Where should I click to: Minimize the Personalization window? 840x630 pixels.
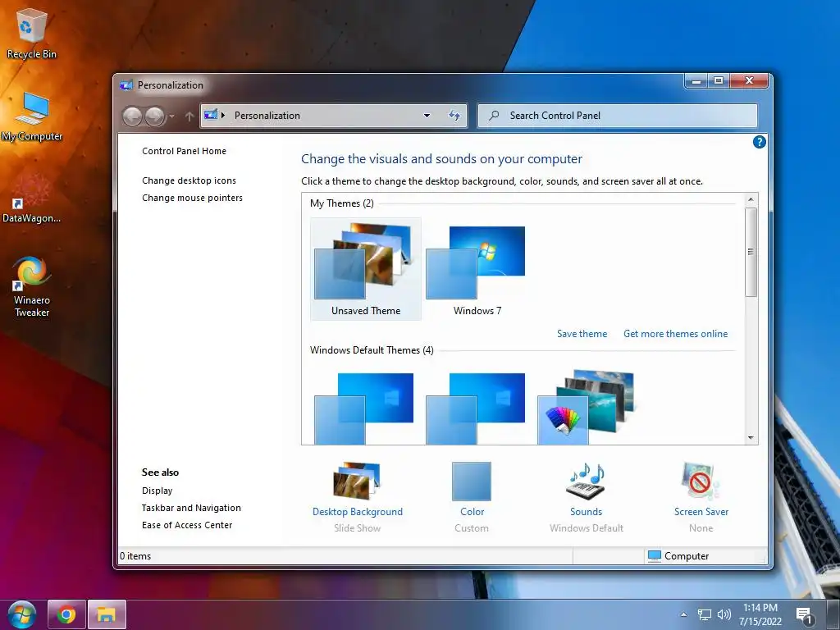(696, 81)
